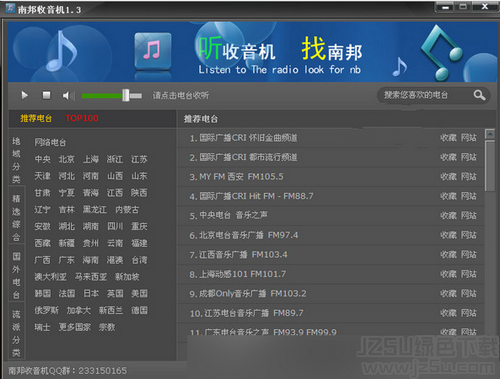Choose 内蒙古 region
This screenshot has width=500, height=379.
pos(127,210)
